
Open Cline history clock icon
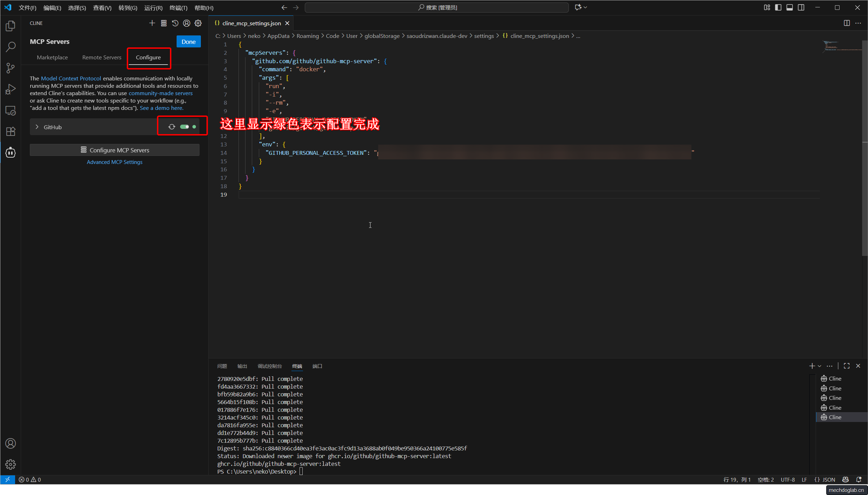(x=175, y=23)
